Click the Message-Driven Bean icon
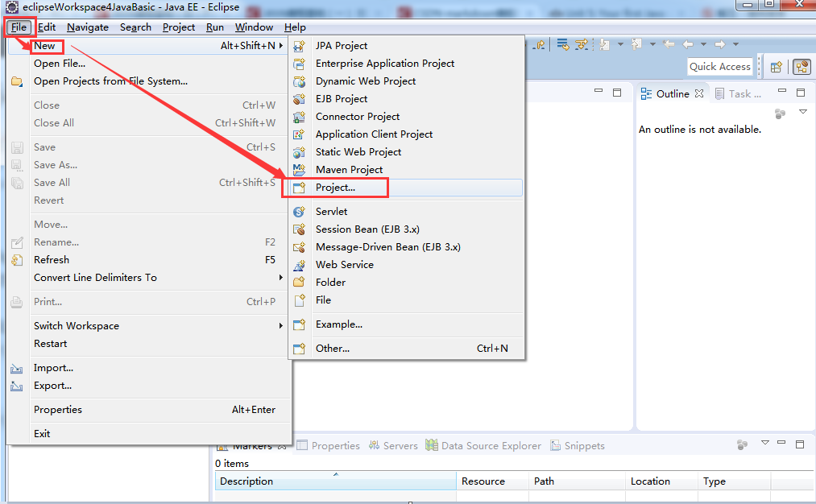 click(299, 248)
